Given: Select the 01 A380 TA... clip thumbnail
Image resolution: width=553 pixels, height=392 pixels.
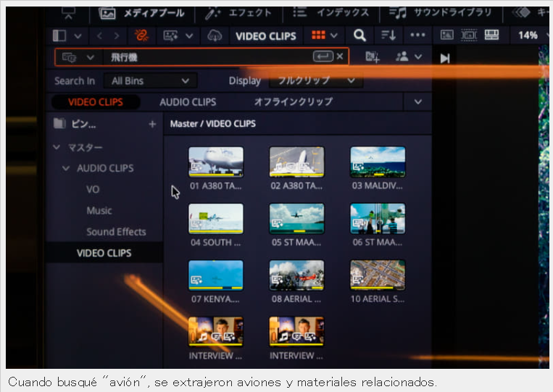Looking at the screenshot, I should click(216, 162).
